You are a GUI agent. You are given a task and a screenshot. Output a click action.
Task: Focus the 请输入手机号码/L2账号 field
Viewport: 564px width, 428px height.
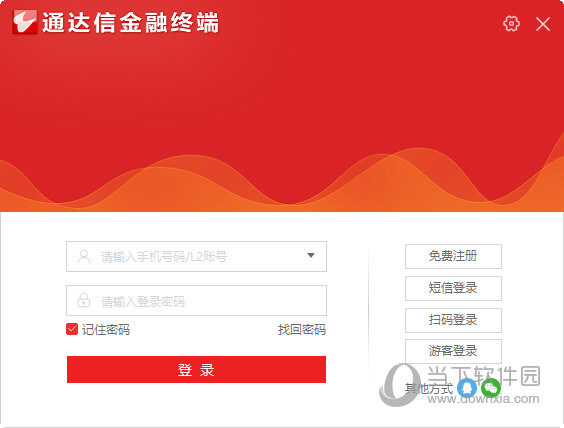coord(196,256)
